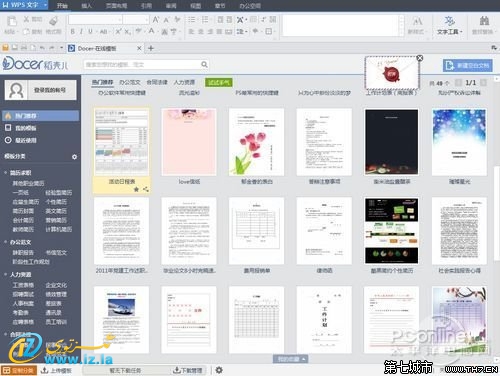Click the search magnifier icon in Docer
The width and height of the screenshot is (500, 376).
point(204,64)
